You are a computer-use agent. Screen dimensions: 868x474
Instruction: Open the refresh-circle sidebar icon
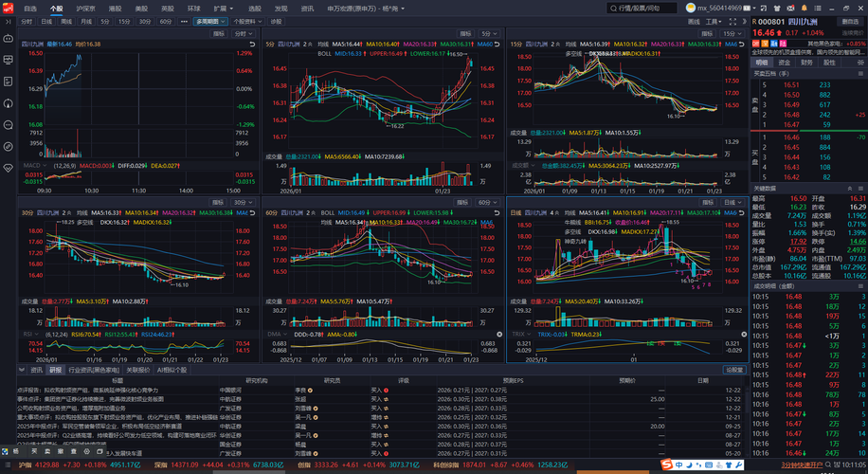point(8,103)
